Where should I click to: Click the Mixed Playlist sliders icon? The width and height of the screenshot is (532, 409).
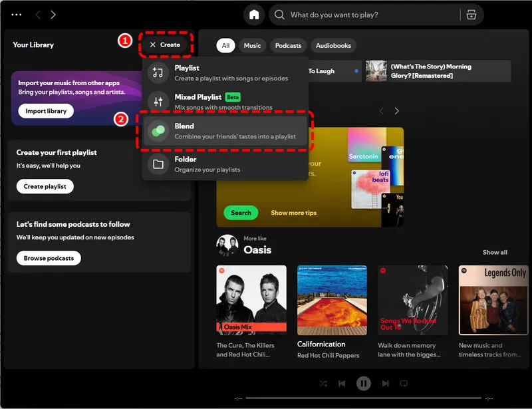[x=158, y=102]
